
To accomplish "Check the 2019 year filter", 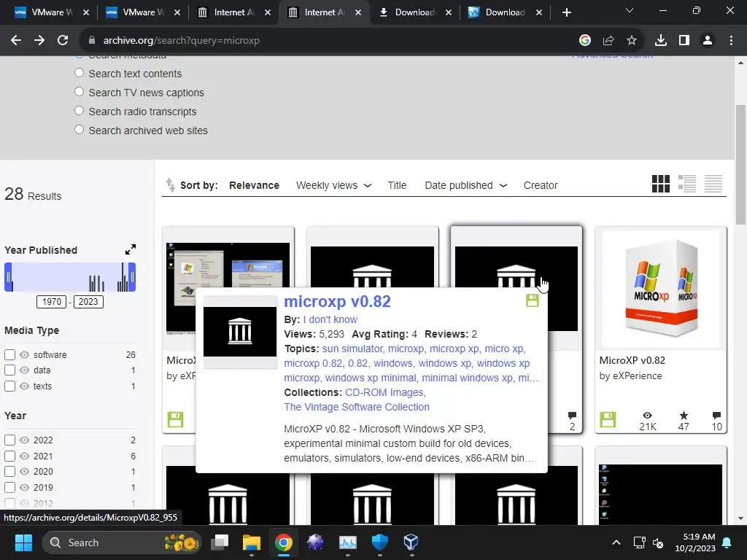I will 9,488.
